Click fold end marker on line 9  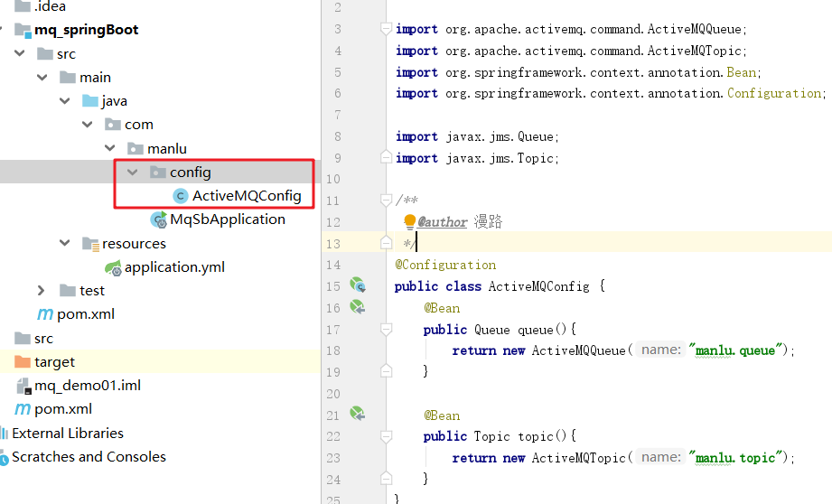tap(387, 157)
